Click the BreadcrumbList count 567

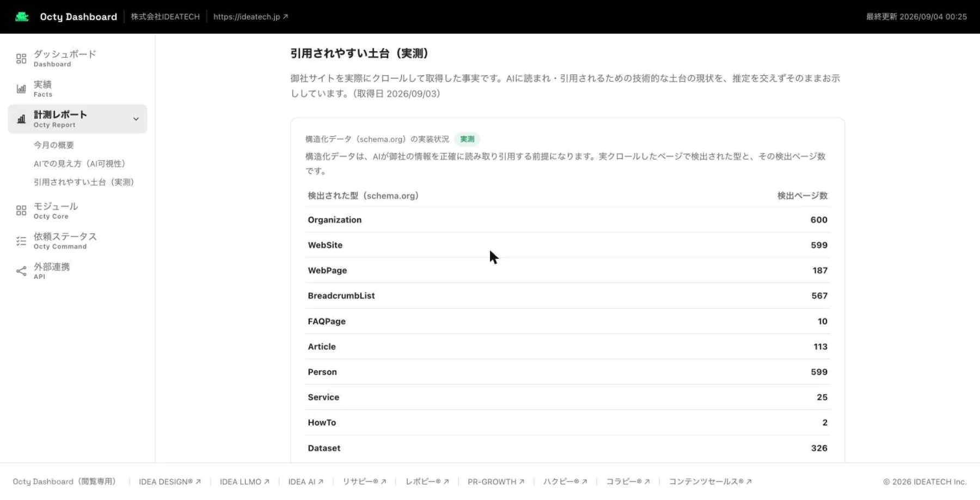[819, 296]
